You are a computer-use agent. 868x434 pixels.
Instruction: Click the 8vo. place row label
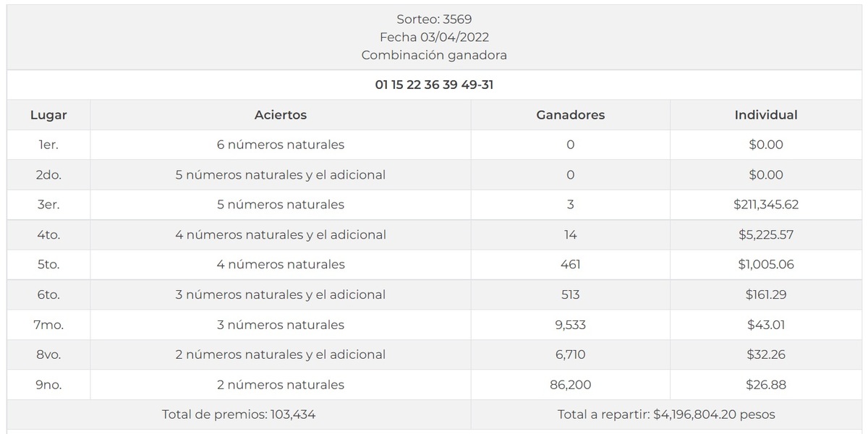click(x=48, y=355)
